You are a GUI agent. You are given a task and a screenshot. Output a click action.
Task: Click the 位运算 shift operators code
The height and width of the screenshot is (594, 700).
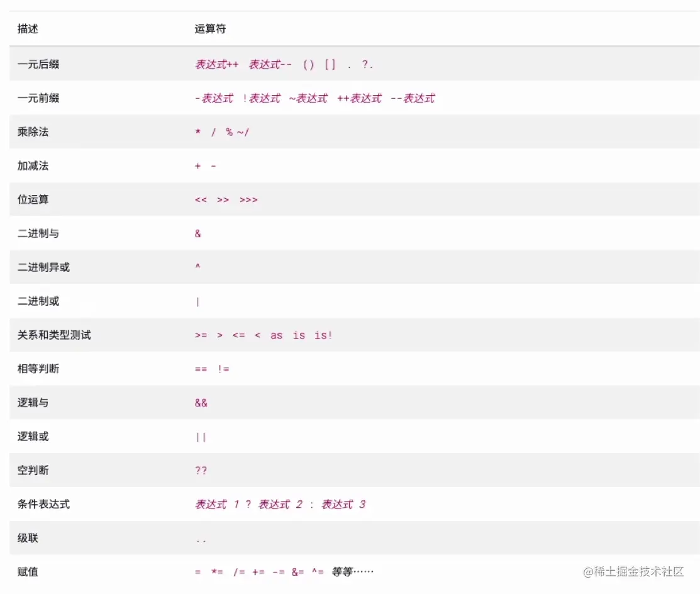(x=226, y=199)
